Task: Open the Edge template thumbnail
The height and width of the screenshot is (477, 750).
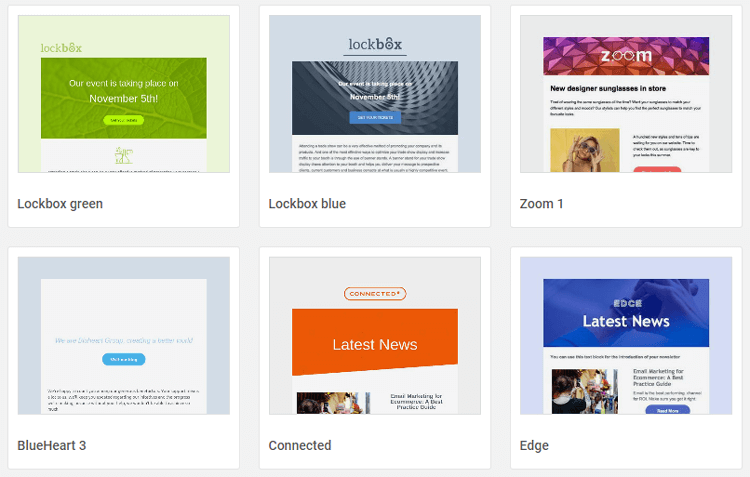Action: (x=626, y=336)
